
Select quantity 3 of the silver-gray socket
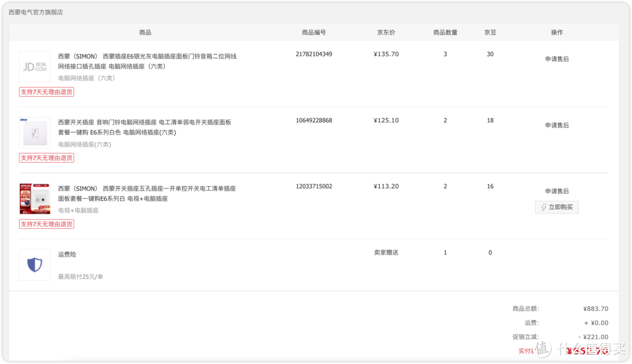(445, 54)
